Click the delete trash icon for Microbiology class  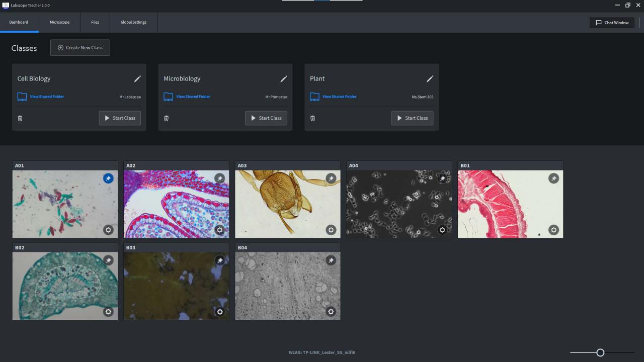click(166, 118)
